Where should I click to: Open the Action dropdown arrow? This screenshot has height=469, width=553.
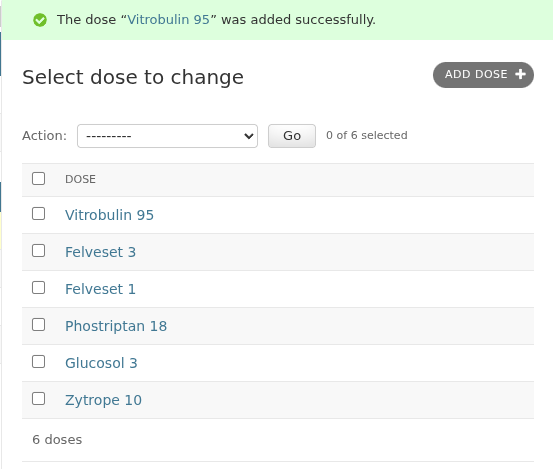249,136
